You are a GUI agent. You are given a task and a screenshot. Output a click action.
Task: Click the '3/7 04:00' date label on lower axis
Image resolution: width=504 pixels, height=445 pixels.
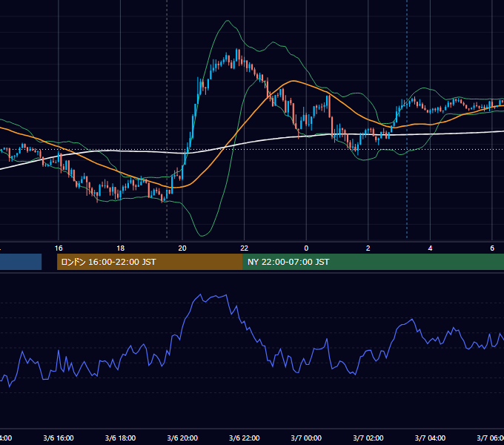(x=430, y=438)
